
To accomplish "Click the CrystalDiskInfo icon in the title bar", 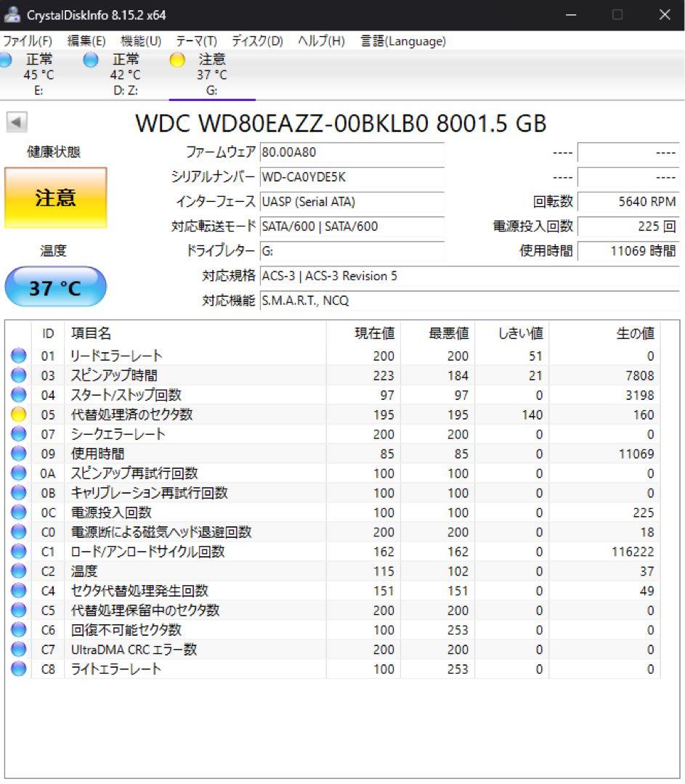I will 12,15.
